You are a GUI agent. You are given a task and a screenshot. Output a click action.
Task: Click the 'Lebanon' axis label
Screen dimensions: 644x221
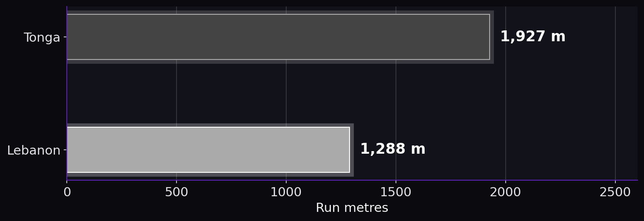(x=34, y=151)
